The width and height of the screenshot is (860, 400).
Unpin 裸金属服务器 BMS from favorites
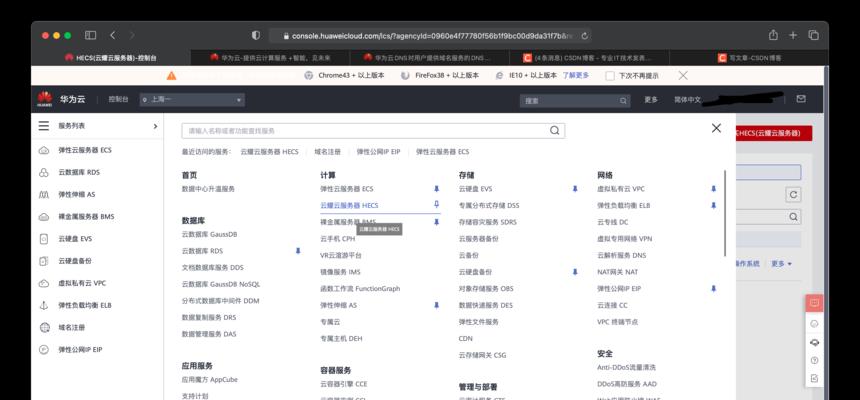pyautogui.click(x=437, y=222)
